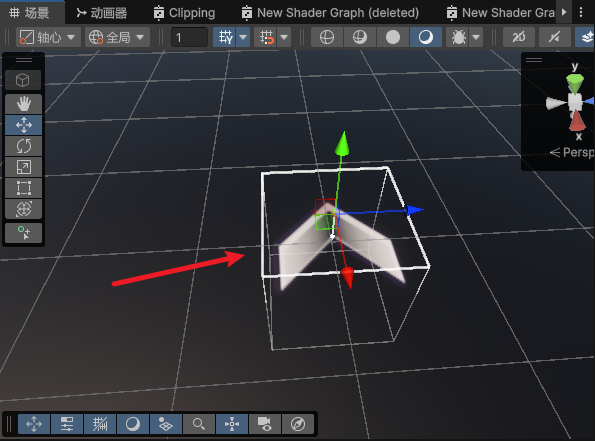Open the Clipping tab
Viewport: 595px width, 441px height.
(x=184, y=13)
